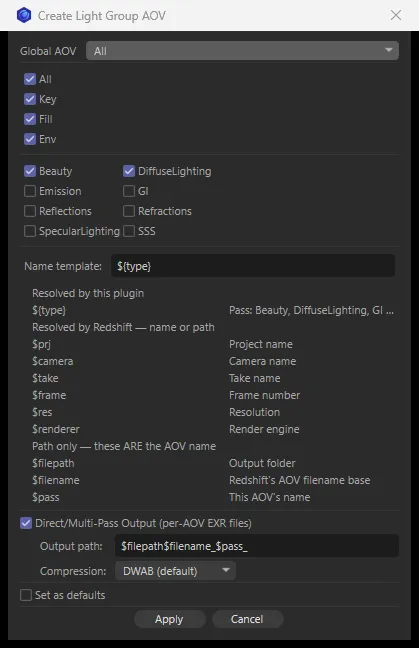Close the Create Light Group AOV dialog
Screen dimensions: 419x648
click(395, 15)
